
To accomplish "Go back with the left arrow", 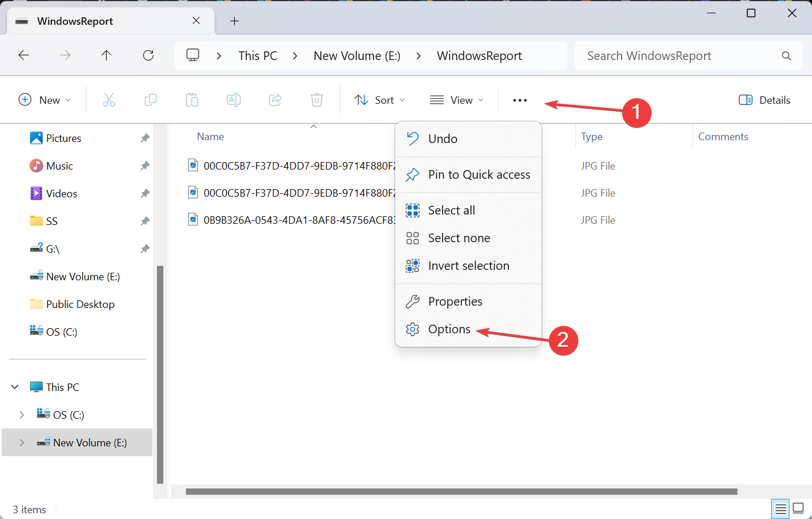I will [24, 55].
